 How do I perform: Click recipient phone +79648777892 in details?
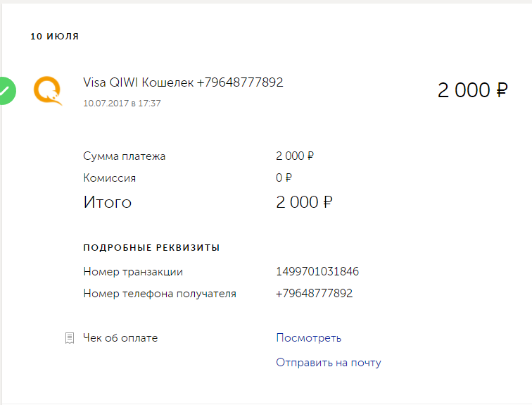(x=314, y=293)
